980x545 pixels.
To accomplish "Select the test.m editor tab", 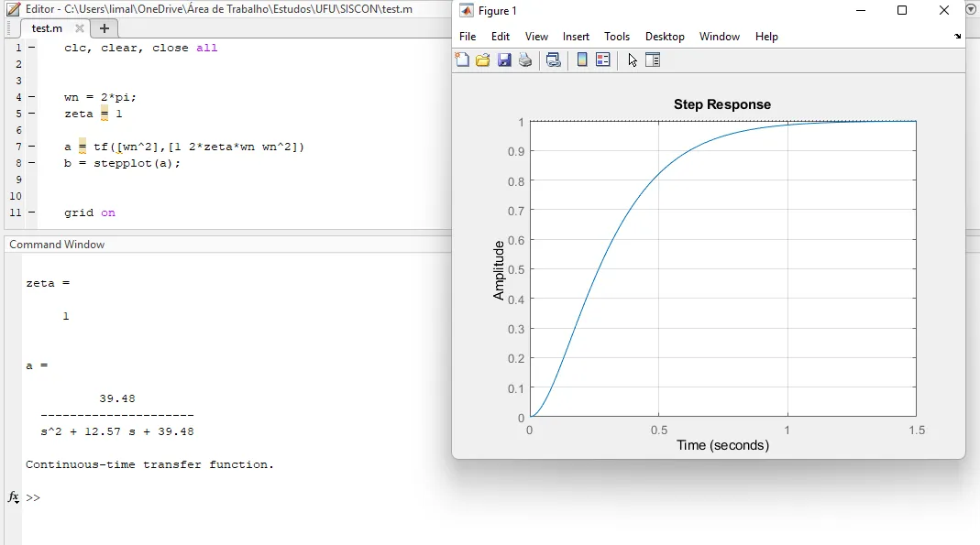I will (x=47, y=28).
